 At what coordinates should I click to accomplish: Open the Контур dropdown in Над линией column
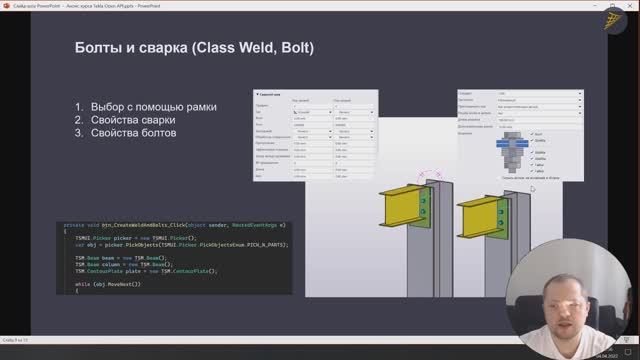tap(313, 131)
